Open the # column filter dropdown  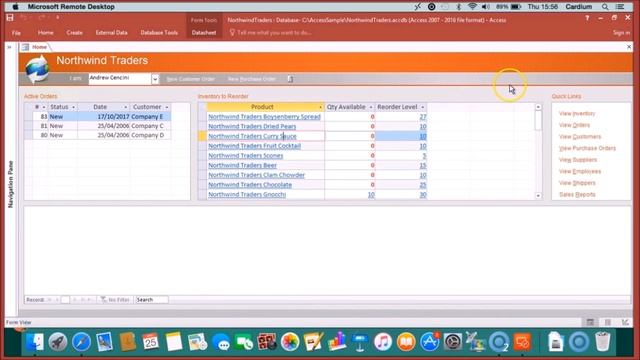pos(44,107)
